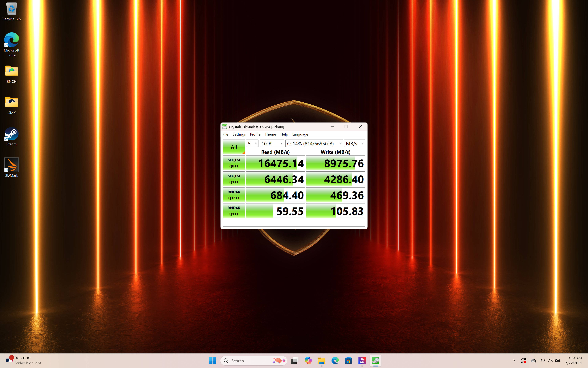Click the Read (MB/s) column header
Screen dimensions: 588x368
(x=275, y=152)
